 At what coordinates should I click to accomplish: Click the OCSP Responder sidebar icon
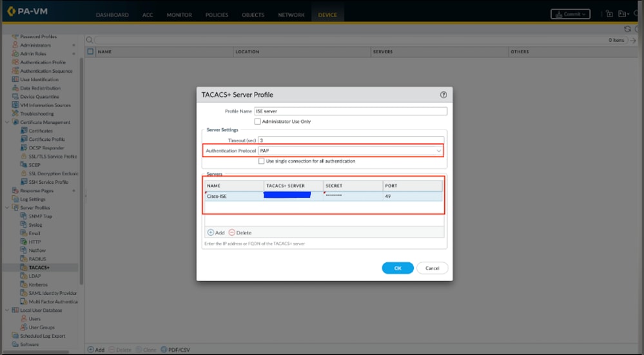[24, 148]
